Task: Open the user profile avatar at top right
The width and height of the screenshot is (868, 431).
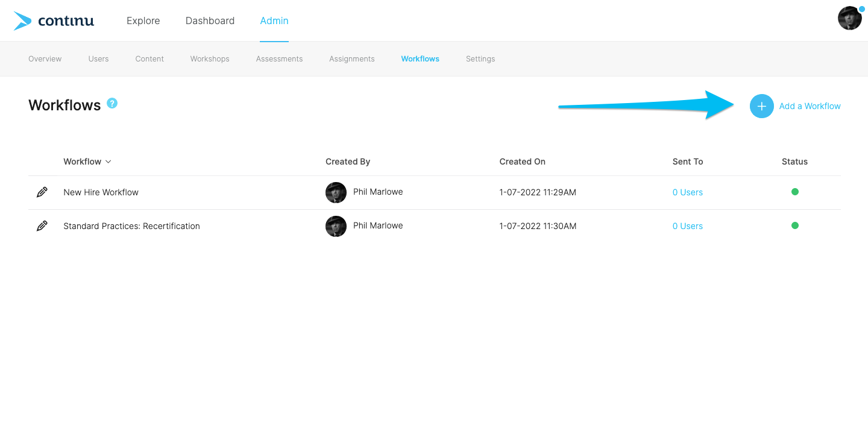Action: tap(849, 18)
